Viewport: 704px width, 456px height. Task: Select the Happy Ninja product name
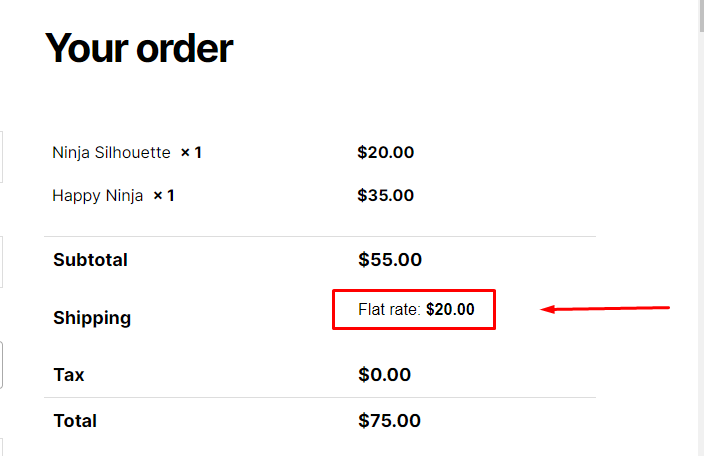point(97,196)
